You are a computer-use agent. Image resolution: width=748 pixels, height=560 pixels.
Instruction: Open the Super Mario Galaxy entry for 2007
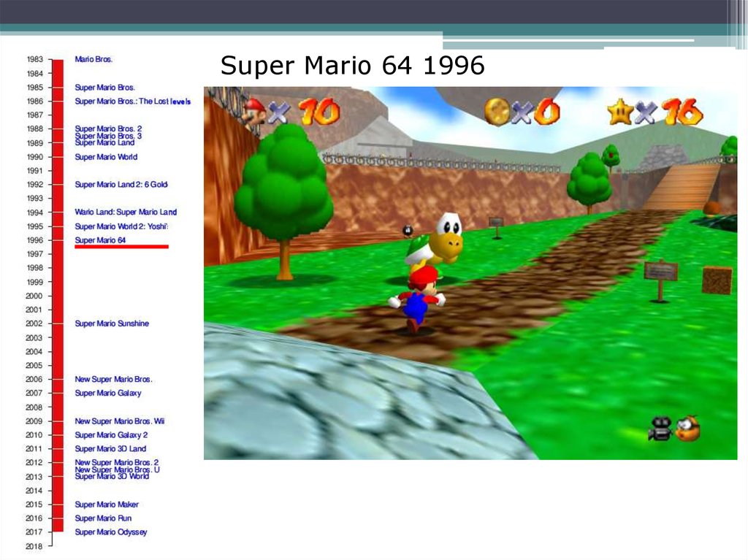coord(108,393)
